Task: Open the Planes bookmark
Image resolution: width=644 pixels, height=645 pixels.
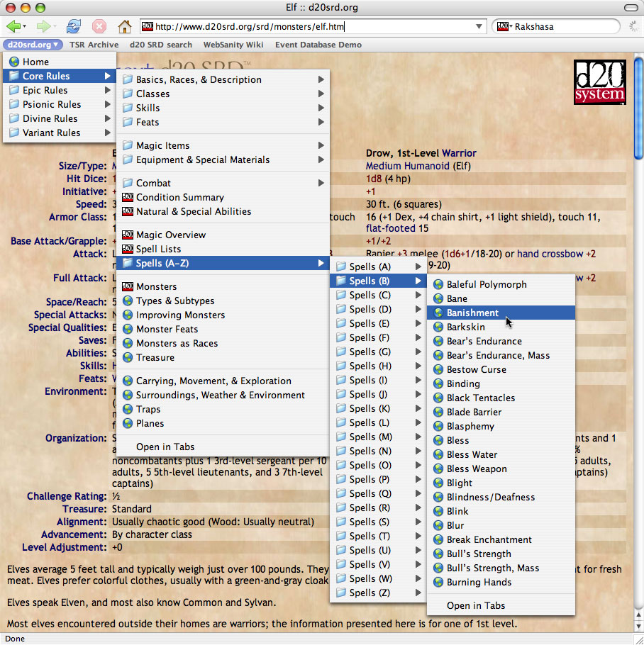Action: (x=224, y=424)
